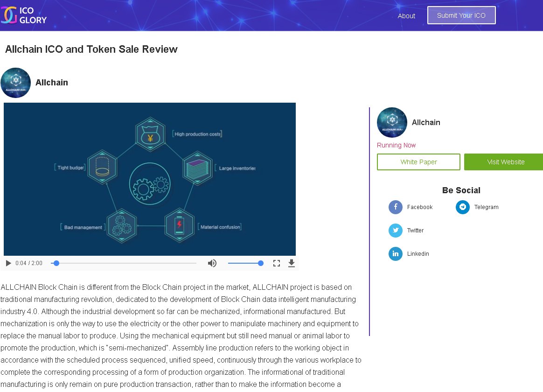Open the About page

click(406, 16)
